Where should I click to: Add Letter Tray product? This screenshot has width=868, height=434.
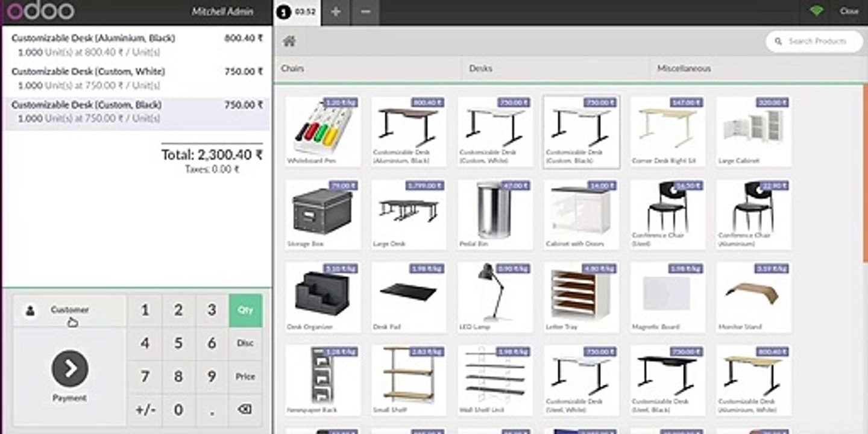[x=582, y=297]
